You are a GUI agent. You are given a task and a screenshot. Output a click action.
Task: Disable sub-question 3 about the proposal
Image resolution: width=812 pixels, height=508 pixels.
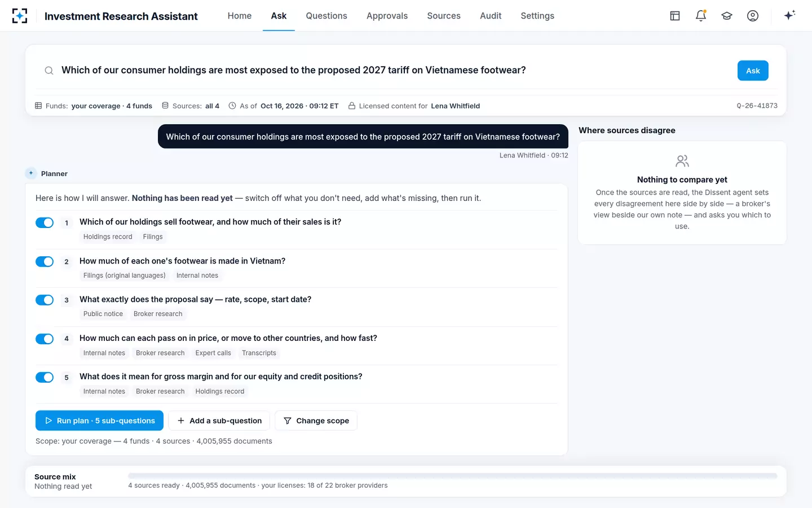click(45, 300)
